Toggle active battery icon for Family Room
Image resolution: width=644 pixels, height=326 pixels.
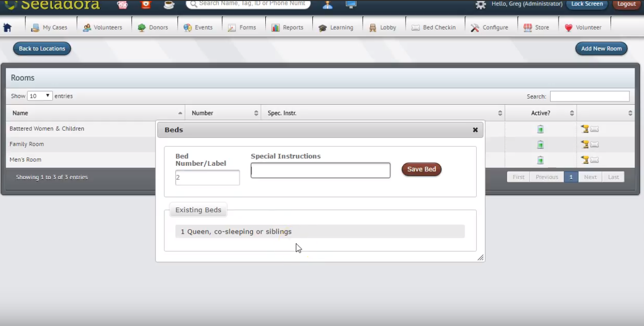540,145
